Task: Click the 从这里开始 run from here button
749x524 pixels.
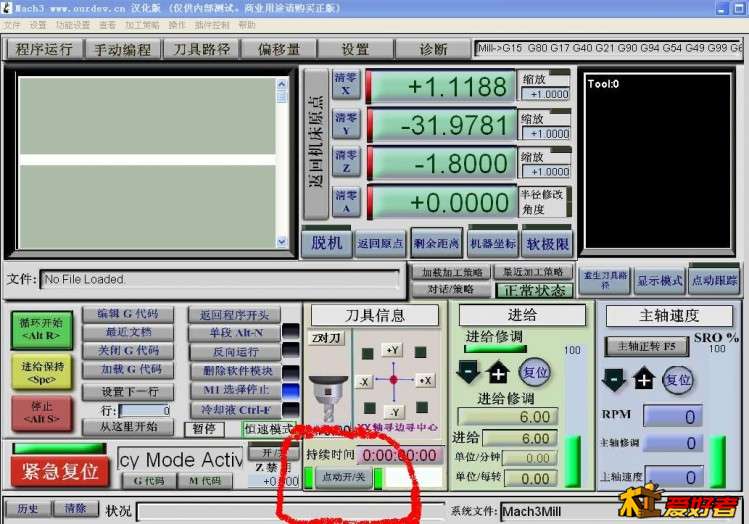Action: [128, 427]
